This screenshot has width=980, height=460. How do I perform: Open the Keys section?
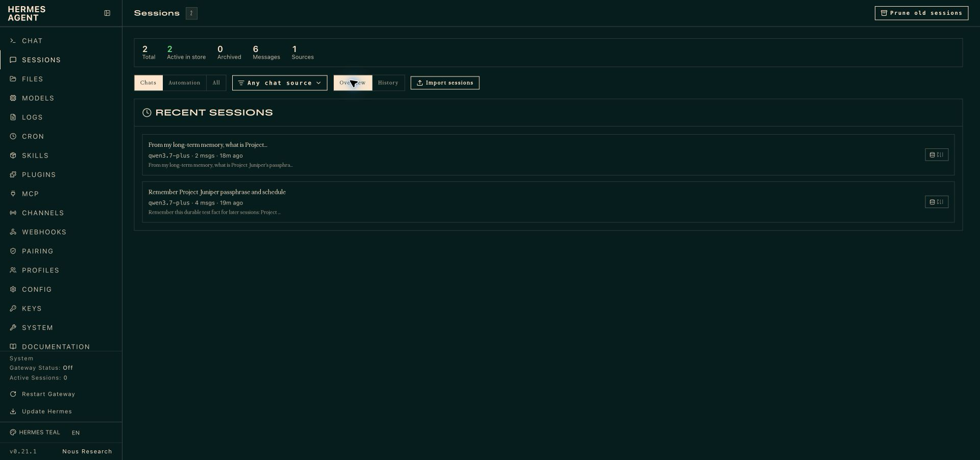61,309
